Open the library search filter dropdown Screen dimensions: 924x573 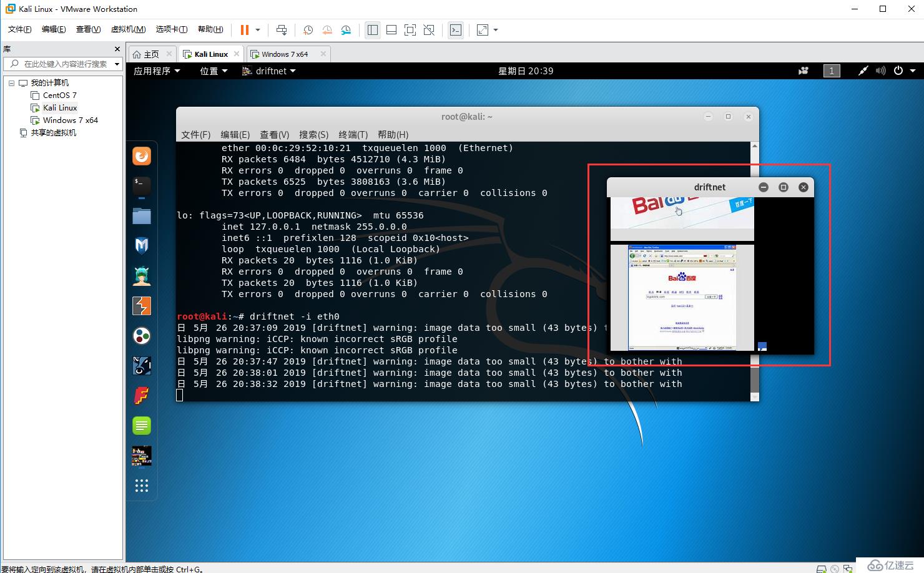tap(117, 64)
